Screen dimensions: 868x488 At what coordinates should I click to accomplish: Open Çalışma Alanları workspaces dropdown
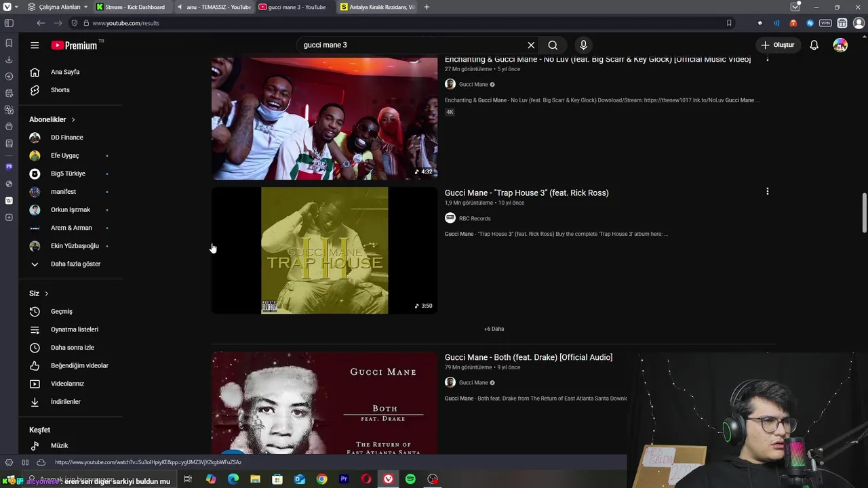(x=57, y=7)
